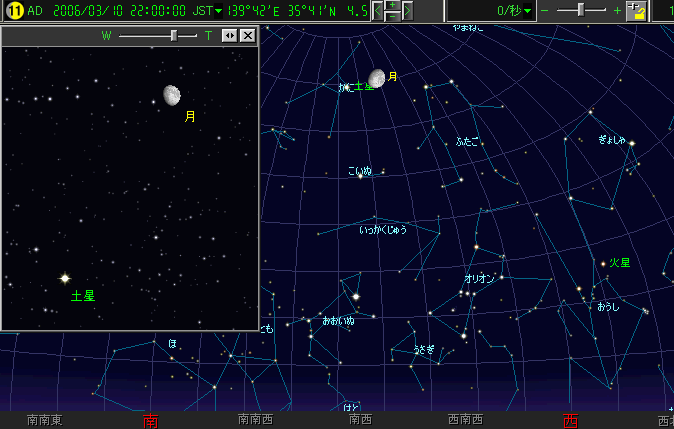674x429 pixels.
Task: Click the plus button beside the top slider
Action: [617, 11]
